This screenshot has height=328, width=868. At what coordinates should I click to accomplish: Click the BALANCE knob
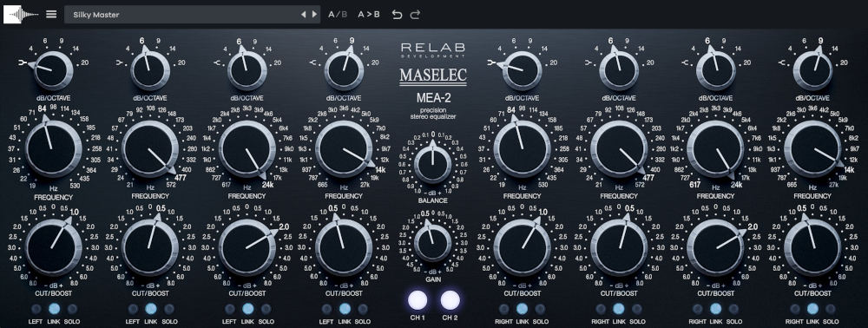(x=433, y=164)
